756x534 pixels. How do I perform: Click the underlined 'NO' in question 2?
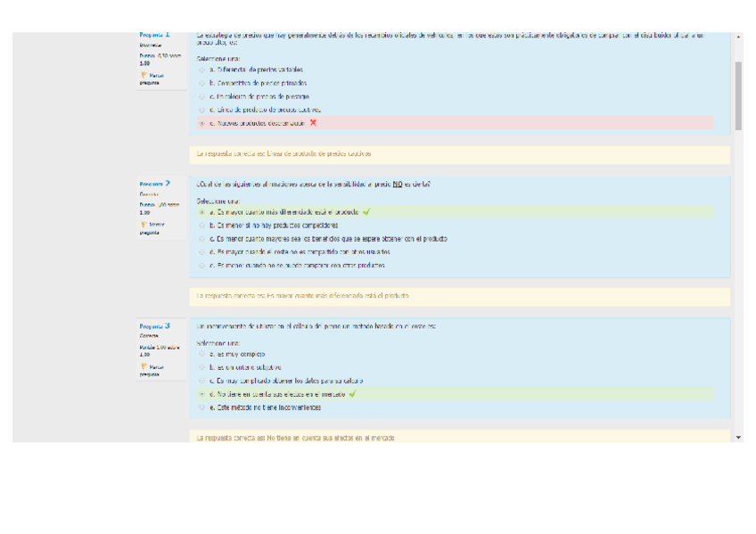(x=398, y=185)
